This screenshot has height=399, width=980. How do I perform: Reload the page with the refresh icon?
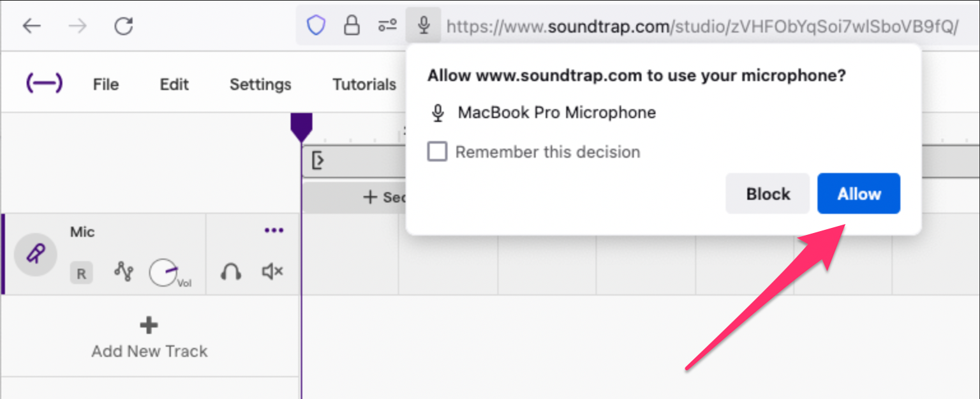pos(123,26)
